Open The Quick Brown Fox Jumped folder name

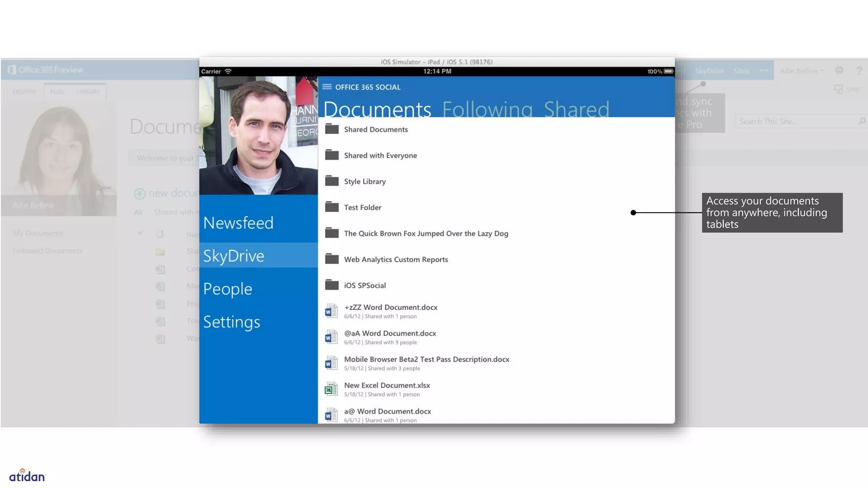click(x=426, y=233)
